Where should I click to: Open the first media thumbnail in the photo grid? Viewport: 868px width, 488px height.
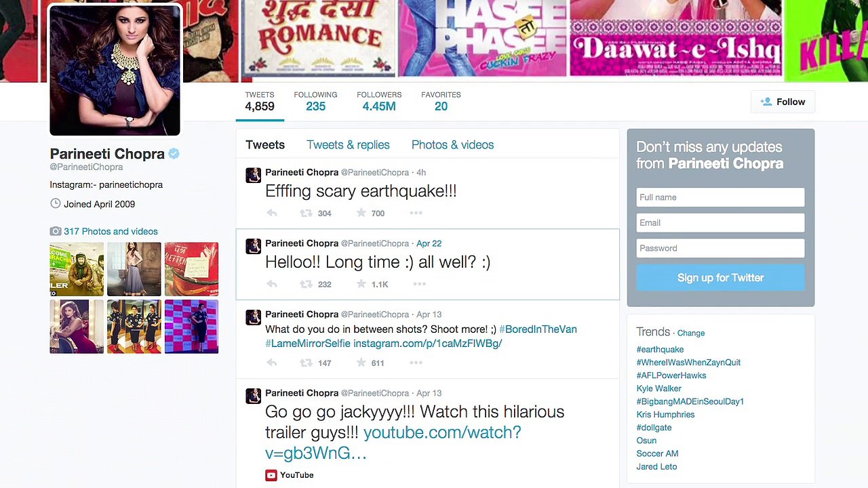point(77,269)
